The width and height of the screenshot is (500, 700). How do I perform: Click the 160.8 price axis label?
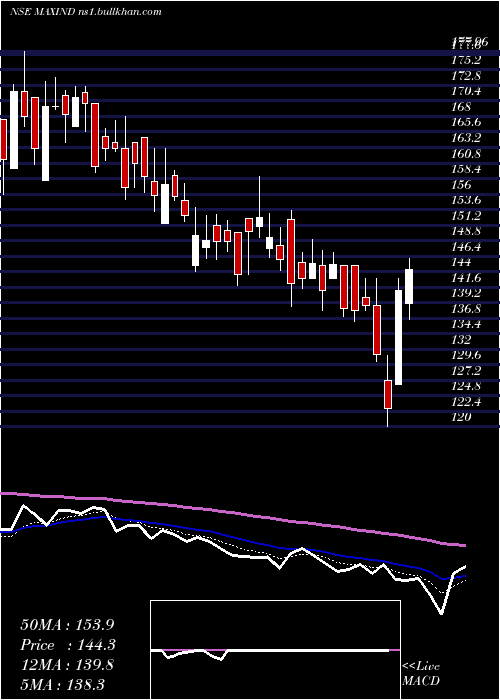click(x=466, y=154)
